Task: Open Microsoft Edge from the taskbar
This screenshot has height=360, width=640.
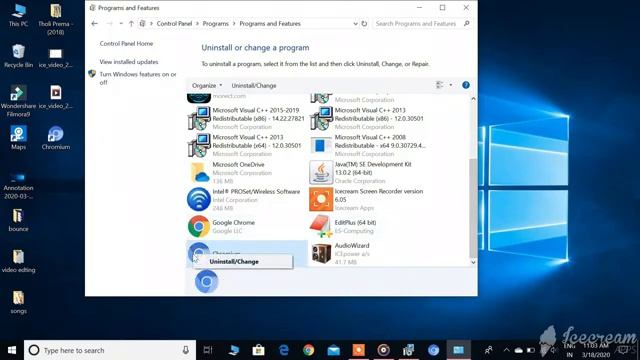Action: point(284,350)
